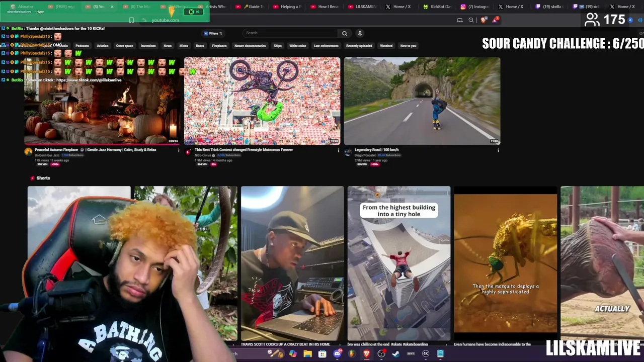
Task: Activate voice search microphone icon
Action: click(x=360, y=33)
